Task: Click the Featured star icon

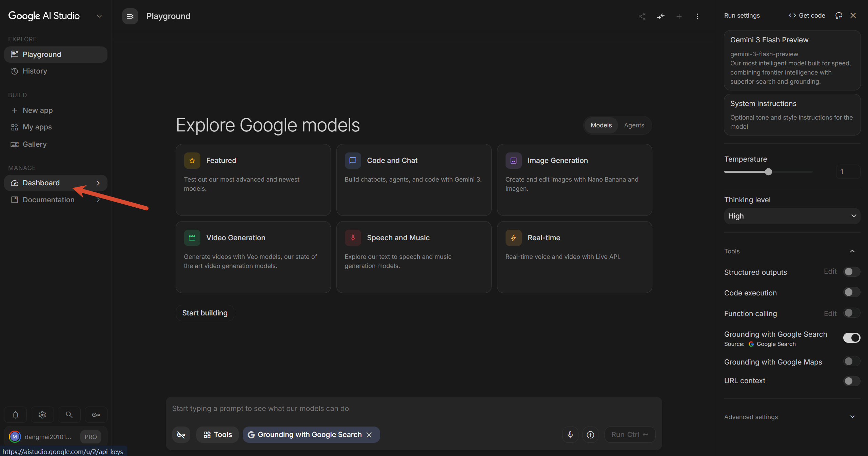Action: pos(192,161)
